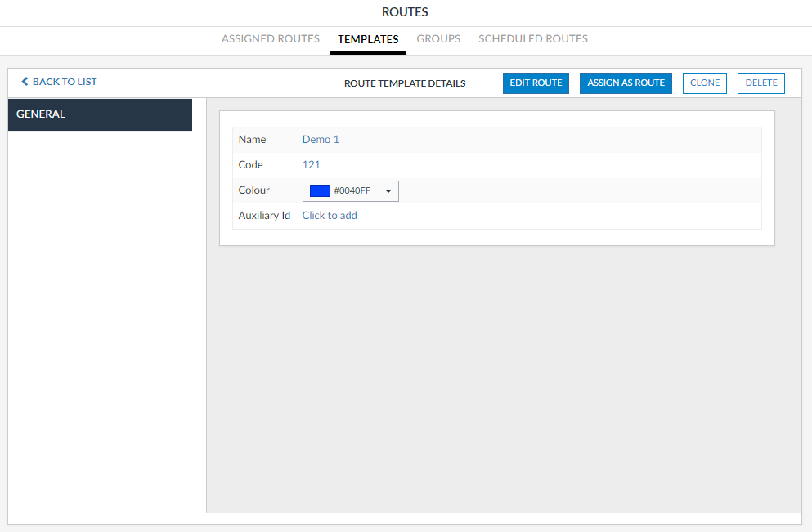Click the Back to List link text
This screenshot has height=532, width=812.
[x=65, y=82]
